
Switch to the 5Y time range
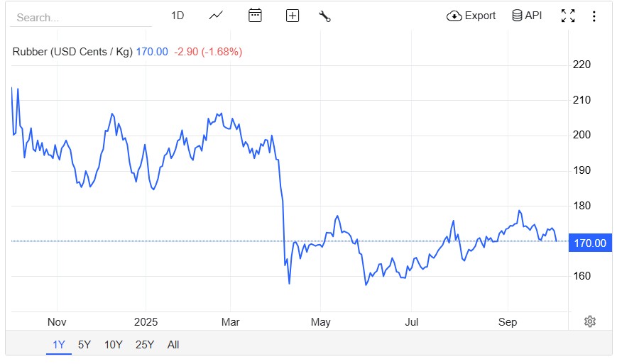(x=84, y=345)
